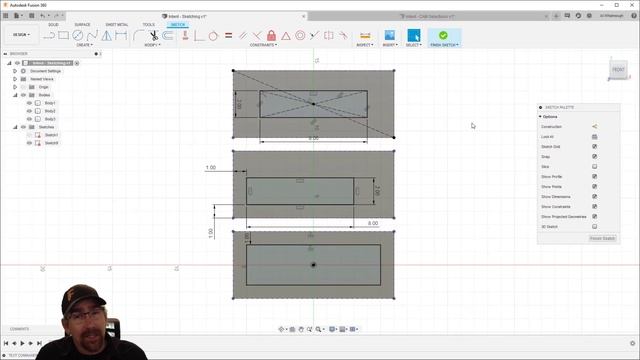The height and width of the screenshot is (360, 640).
Task: Apply the Concentric constraint
Action: (300, 36)
